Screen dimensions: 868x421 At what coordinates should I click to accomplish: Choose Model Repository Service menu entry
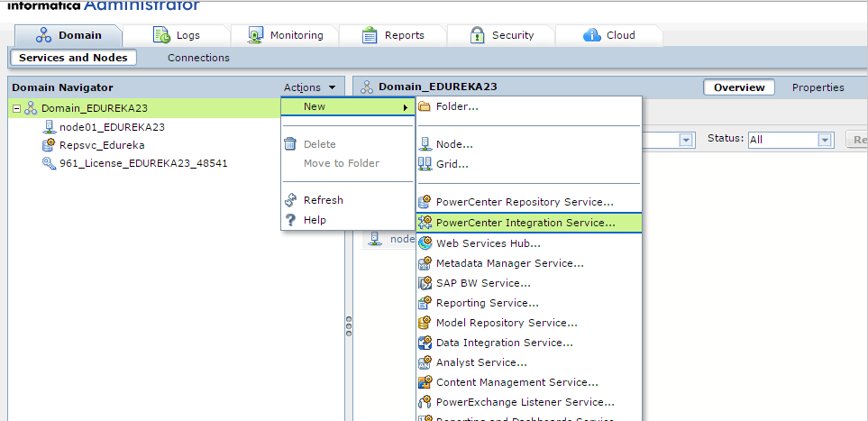click(529, 323)
